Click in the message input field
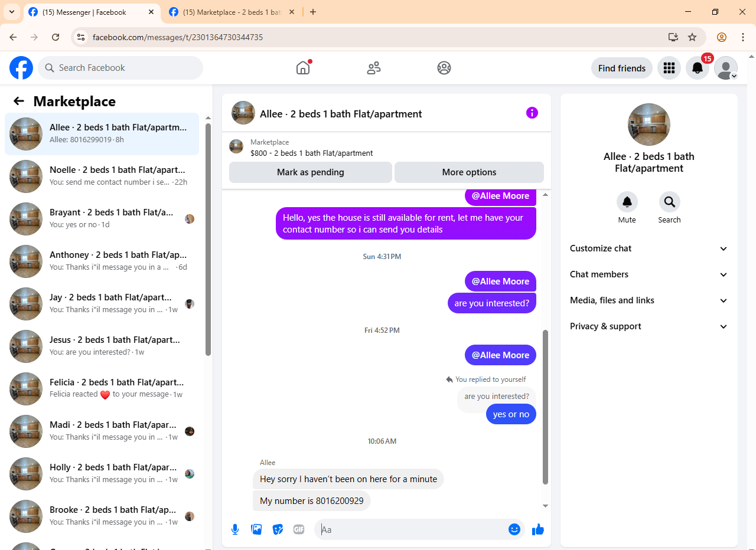The image size is (756, 550). [413, 529]
